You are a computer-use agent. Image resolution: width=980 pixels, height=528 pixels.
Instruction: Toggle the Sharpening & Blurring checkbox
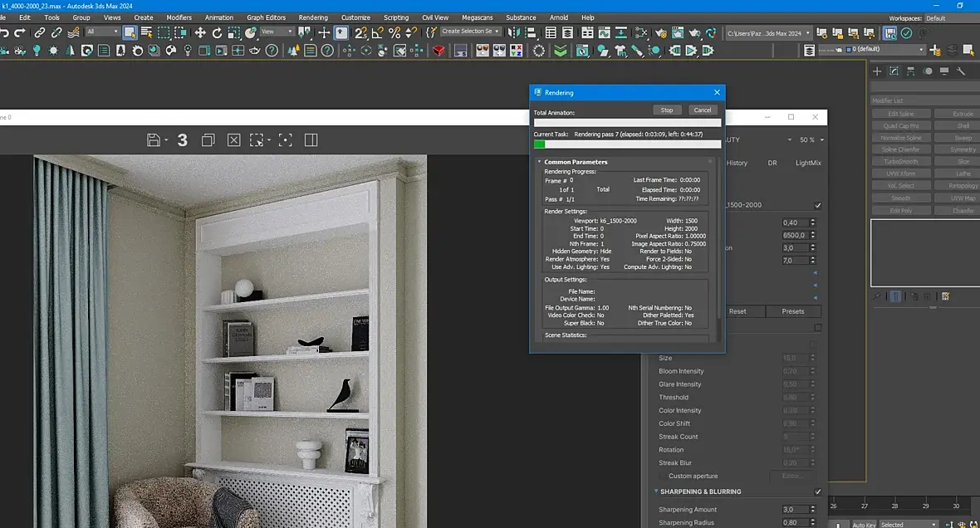[x=818, y=491]
